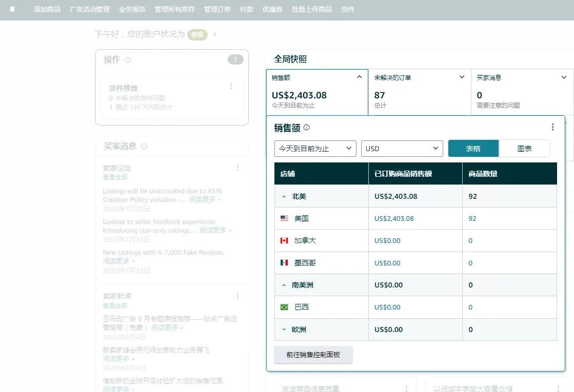Click 加拿大 product quantity 0

click(470, 241)
